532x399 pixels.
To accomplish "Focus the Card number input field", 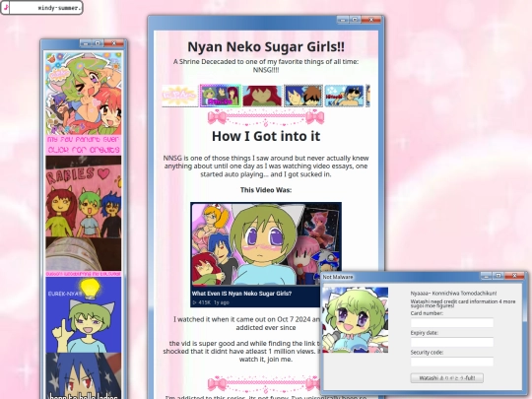I will tap(452, 323).
